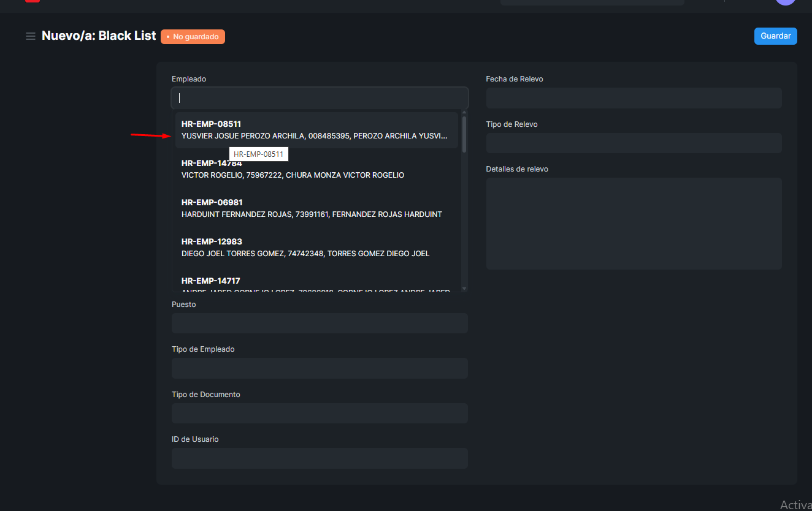Click the Tipo de Empleado field
Image resolution: width=812 pixels, height=511 pixels.
(x=320, y=368)
